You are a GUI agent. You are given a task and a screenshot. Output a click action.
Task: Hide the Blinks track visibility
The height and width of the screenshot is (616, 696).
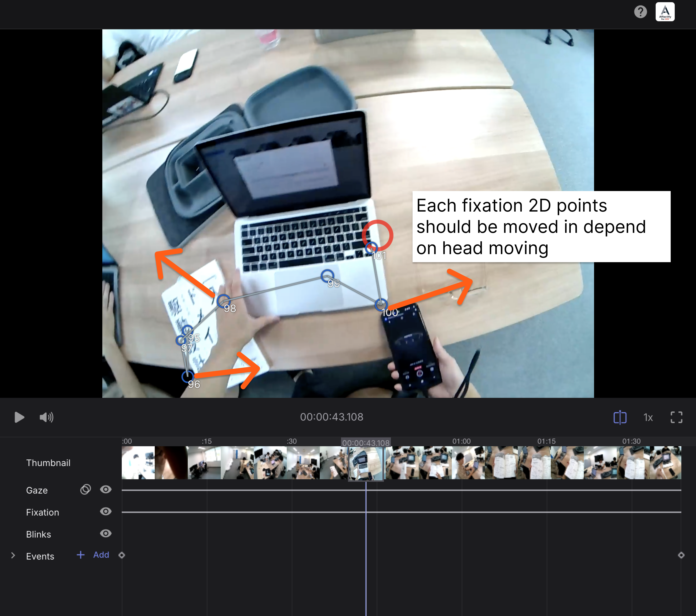[x=106, y=533]
